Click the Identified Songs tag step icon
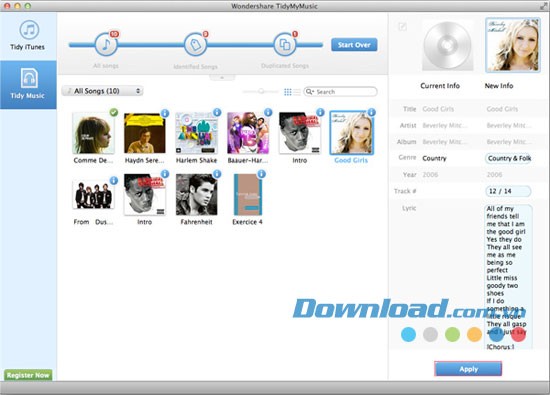 point(195,45)
